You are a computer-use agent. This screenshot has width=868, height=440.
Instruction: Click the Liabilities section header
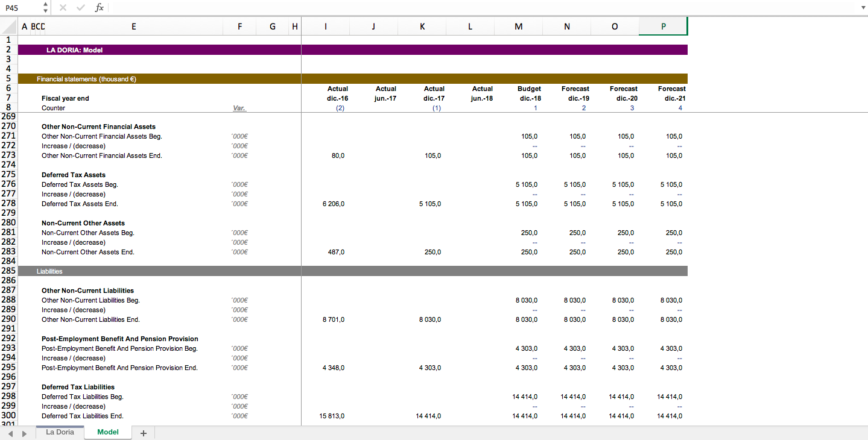[49, 272]
